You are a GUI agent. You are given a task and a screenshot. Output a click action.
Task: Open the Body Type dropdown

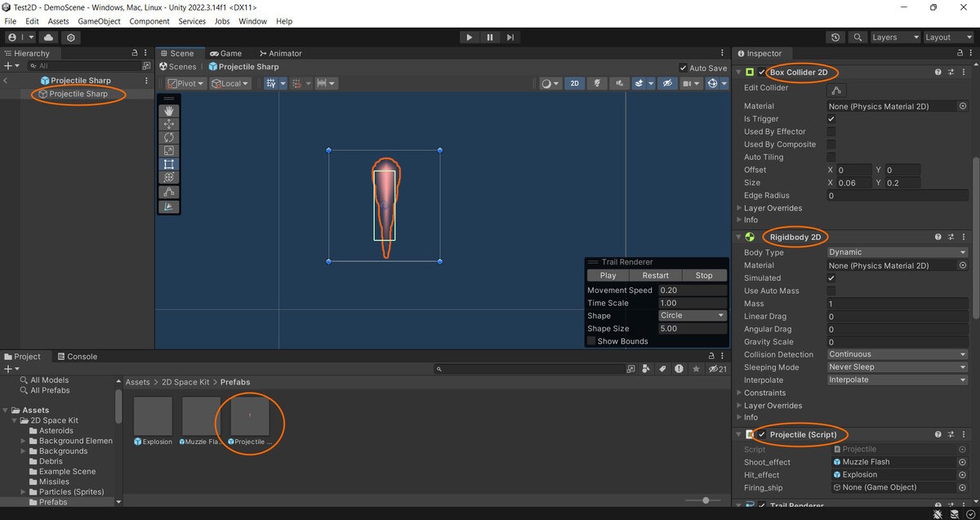pos(898,253)
